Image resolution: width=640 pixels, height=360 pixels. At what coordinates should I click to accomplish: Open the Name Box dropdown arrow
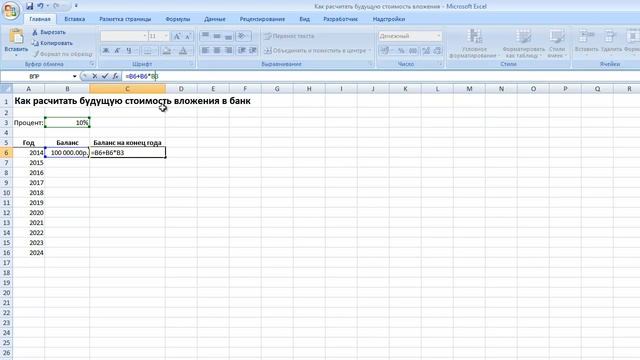coord(74,76)
